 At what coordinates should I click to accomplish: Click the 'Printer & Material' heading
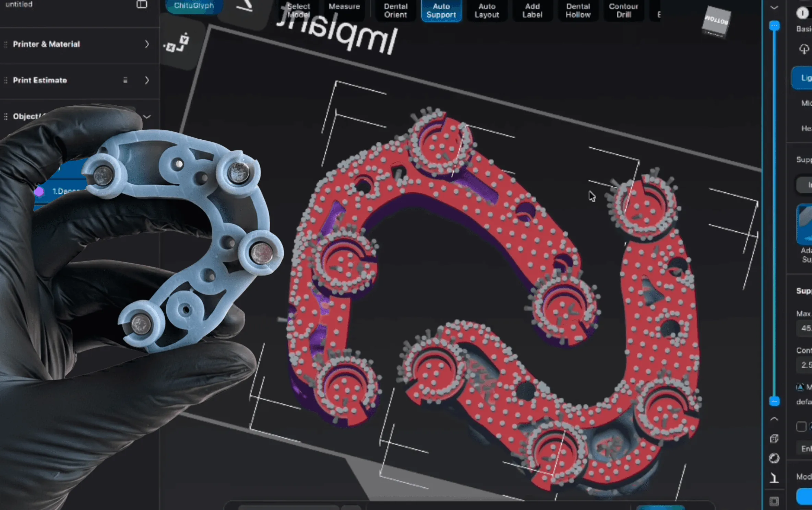[46, 44]
